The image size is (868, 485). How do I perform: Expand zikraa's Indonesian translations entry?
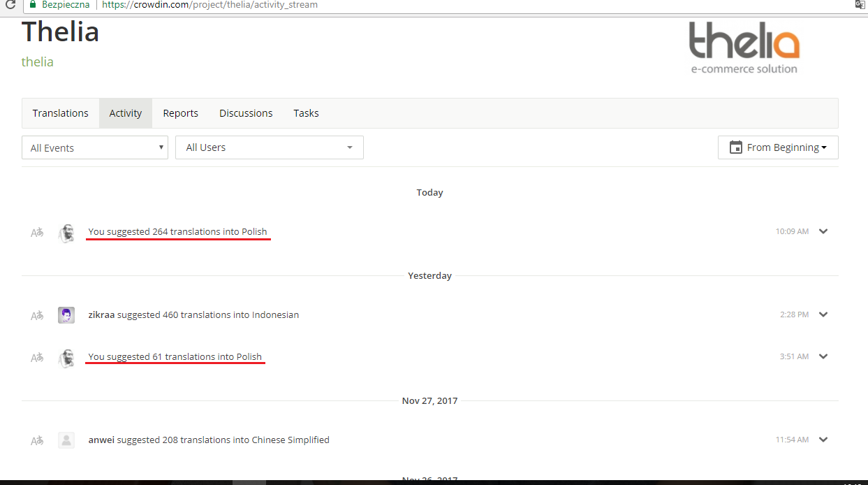pyautogui.click(x=823, y=314)
